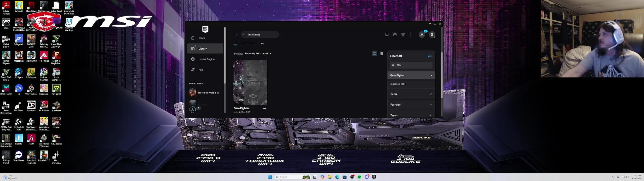This screenshot has width=644, height=181.
Task: Open the shopping cart icon
Action: [403, 35]
